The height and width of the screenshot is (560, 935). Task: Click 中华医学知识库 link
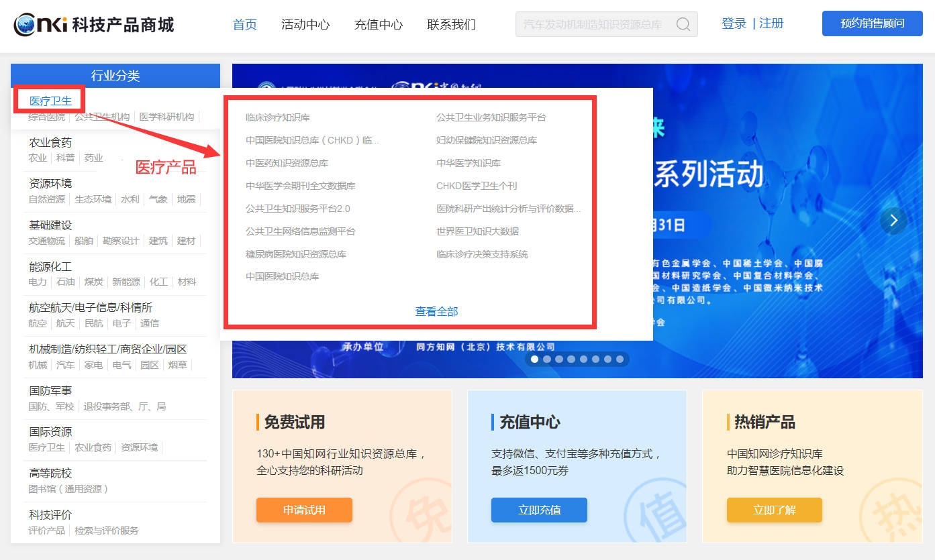tap(469, 163)
